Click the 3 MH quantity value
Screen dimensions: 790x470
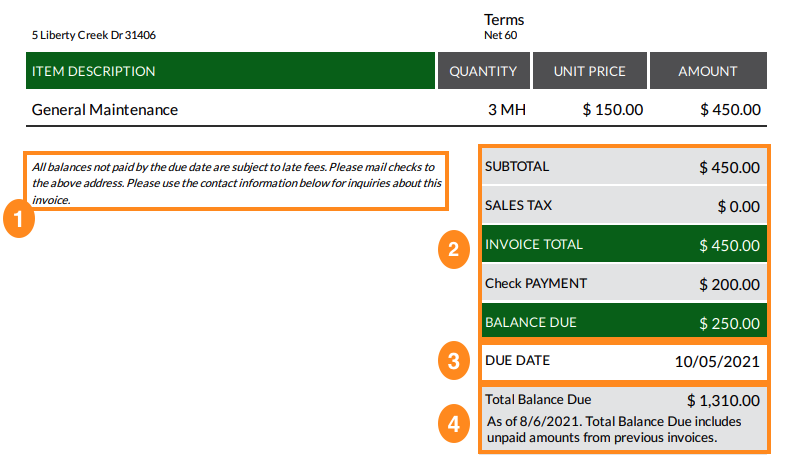[x=507, y=110]
